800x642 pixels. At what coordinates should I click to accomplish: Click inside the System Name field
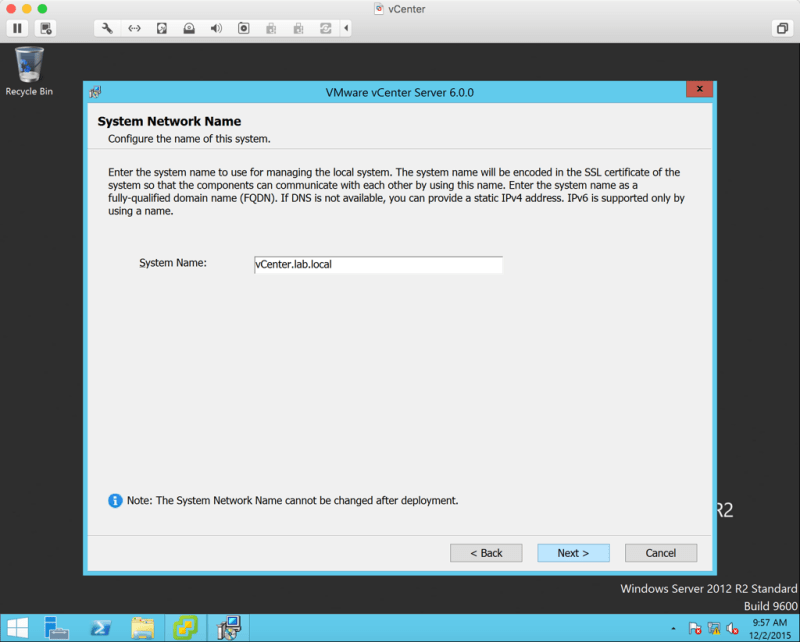[x=378, y=265]
